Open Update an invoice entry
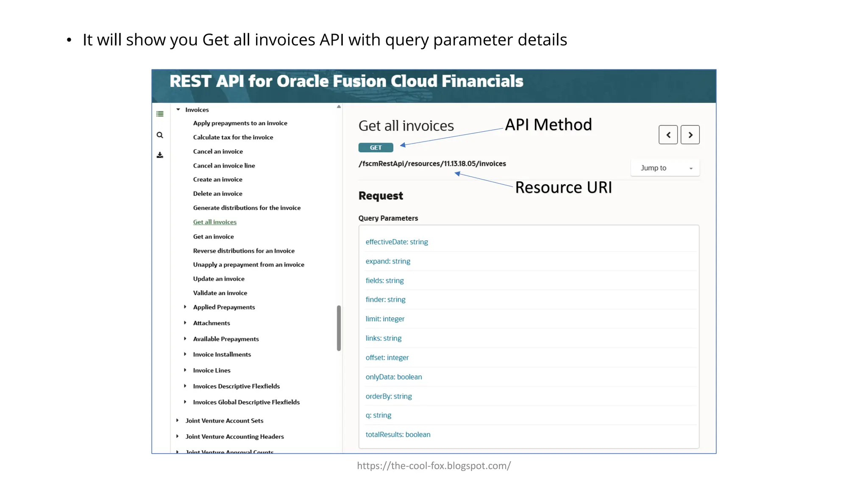The width and height of the screenshot is (868, 488). (x=219, y=279)
